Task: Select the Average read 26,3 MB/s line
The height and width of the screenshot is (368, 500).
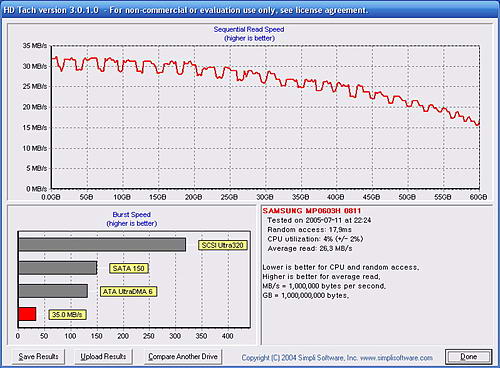Action: pyautogui.click(x=310, y=249)
